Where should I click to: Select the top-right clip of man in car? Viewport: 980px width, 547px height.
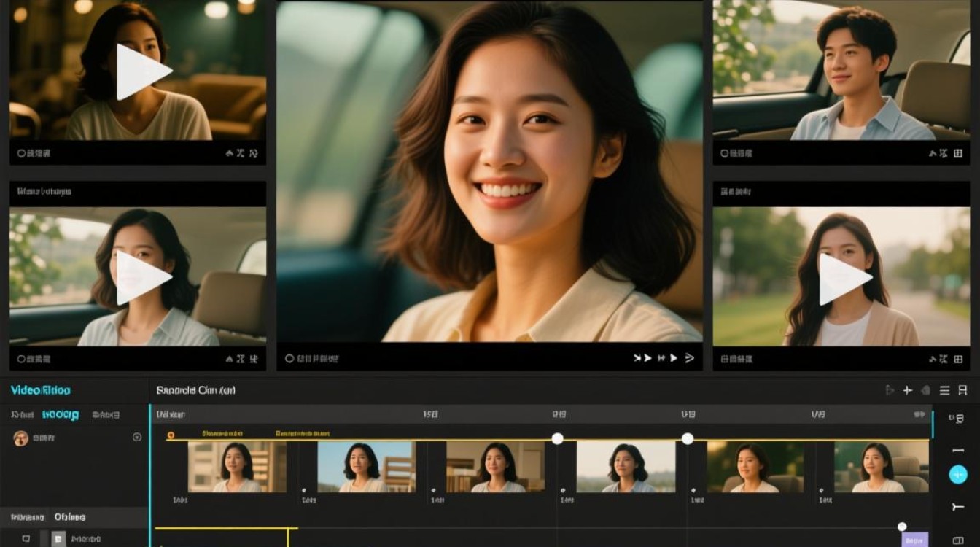tap(841, 70)
